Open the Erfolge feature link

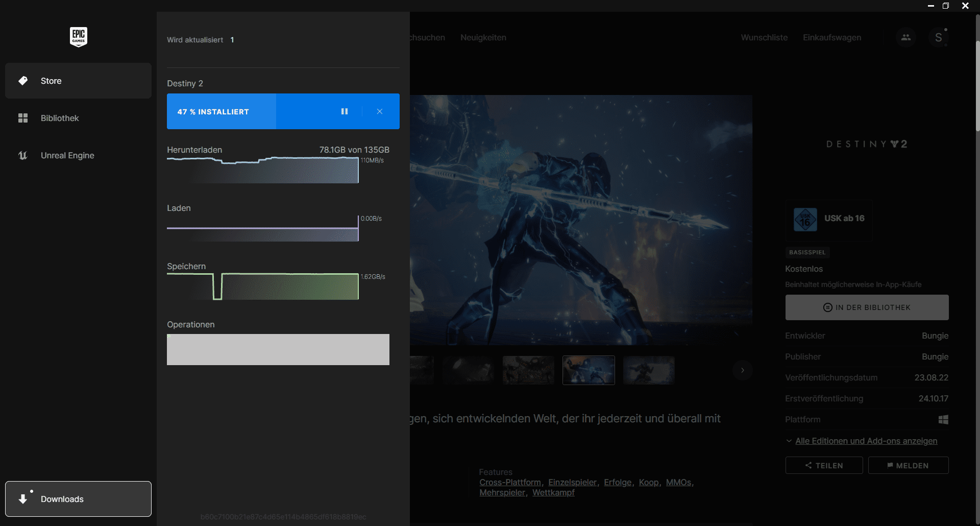click(x=618, y=483)
